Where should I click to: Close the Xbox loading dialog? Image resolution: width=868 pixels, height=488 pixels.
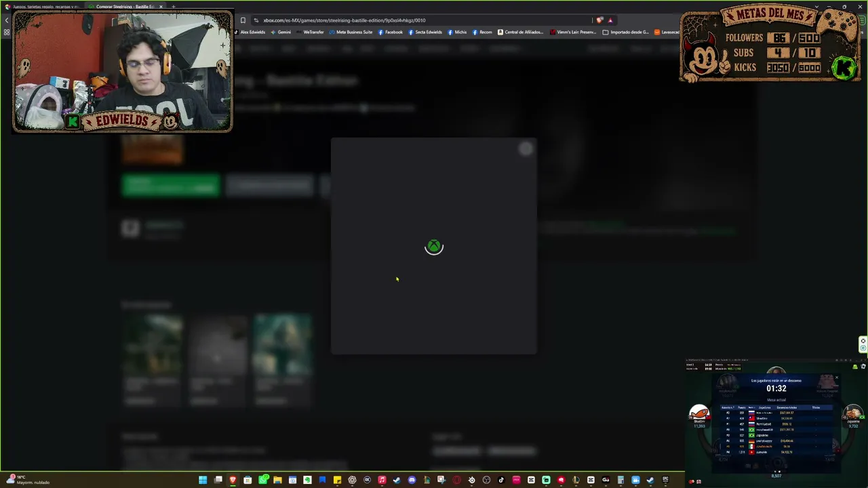[x=526, y=149]
